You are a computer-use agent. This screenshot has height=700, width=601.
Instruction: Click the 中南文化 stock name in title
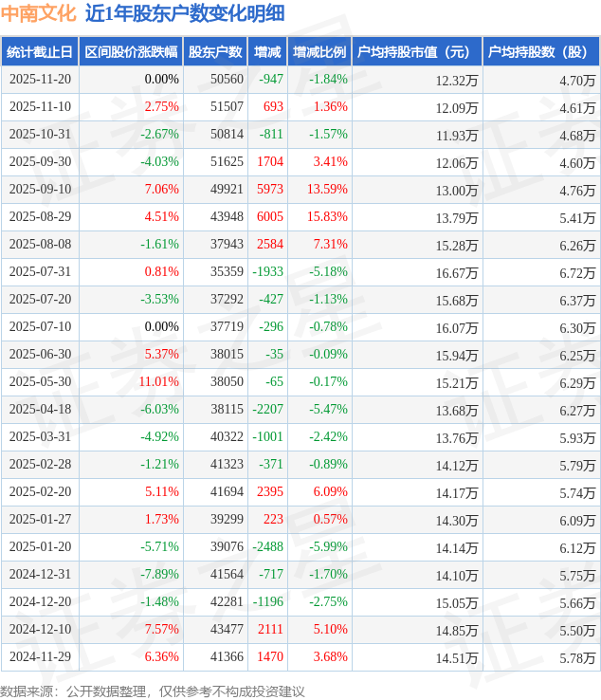click(37, 13)
